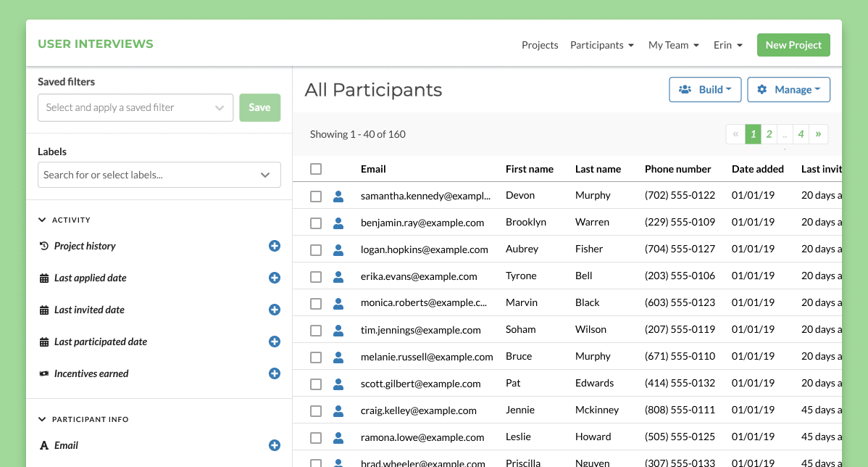
Task: Click the people icon on the Build button
Action: pyautogui.click(x=684, y=89)
